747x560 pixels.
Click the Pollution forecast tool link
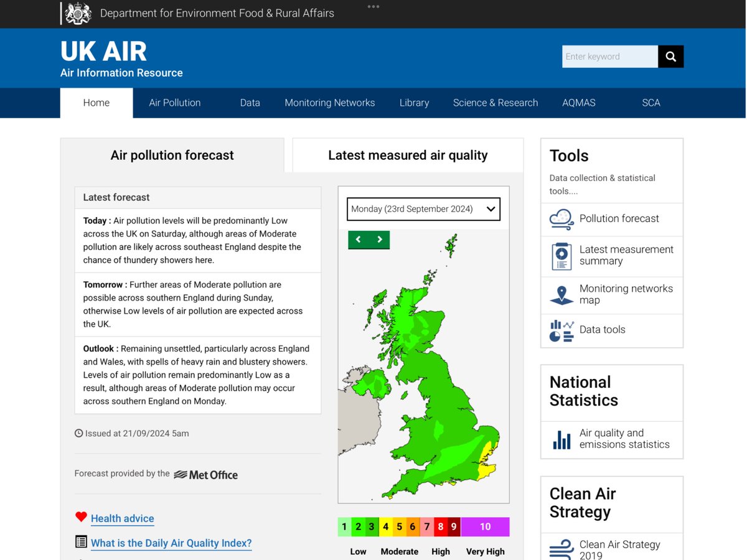619,218
